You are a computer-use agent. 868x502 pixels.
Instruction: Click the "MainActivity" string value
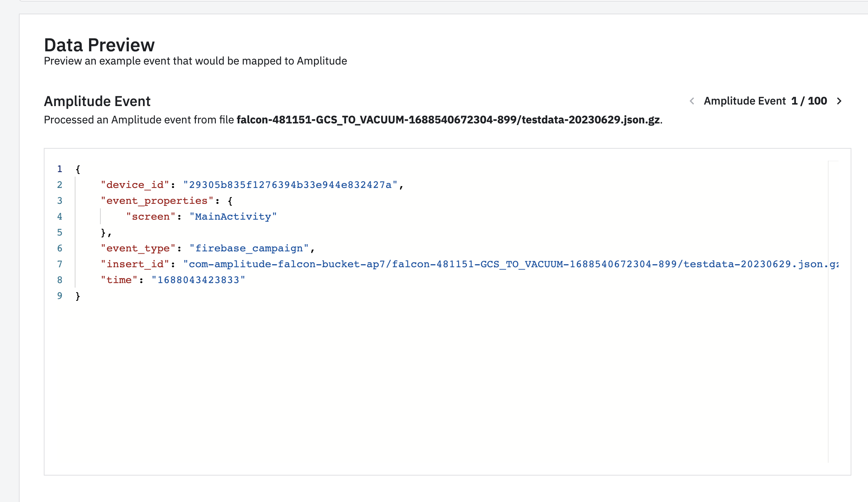(233, 217)
